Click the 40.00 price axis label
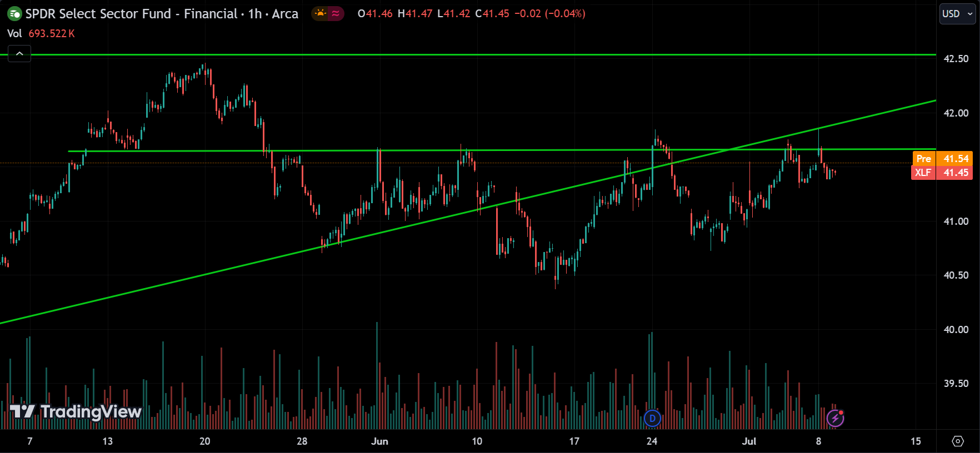Viewport: 980px width, 453px height. (x=956, y=330)
